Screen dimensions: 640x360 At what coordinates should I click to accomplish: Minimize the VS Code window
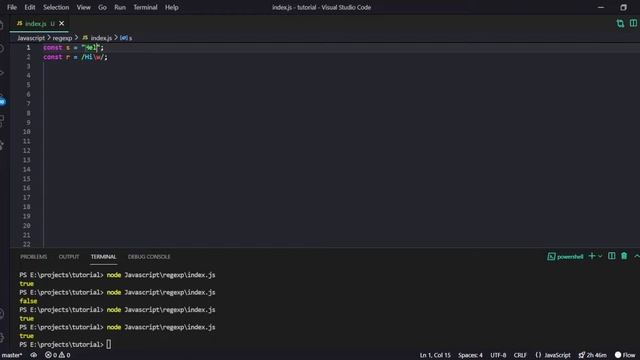click(601, 7)
